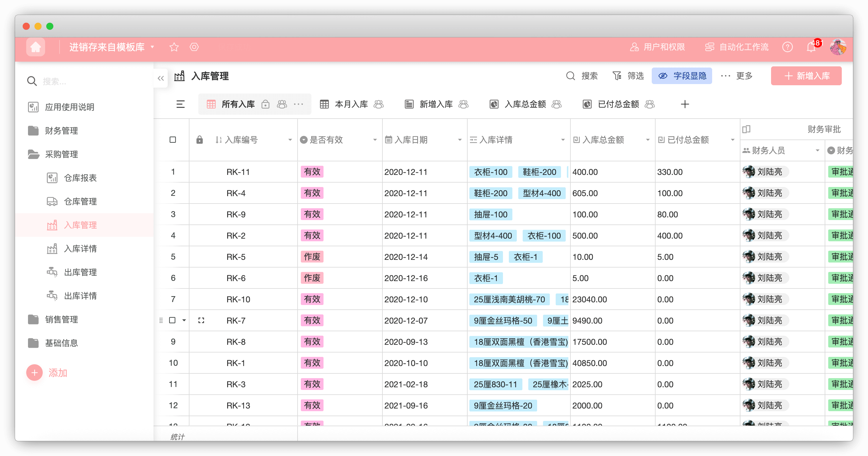Switch to 已付总金额 view tab
868x456 pixels.
point(618,104)
